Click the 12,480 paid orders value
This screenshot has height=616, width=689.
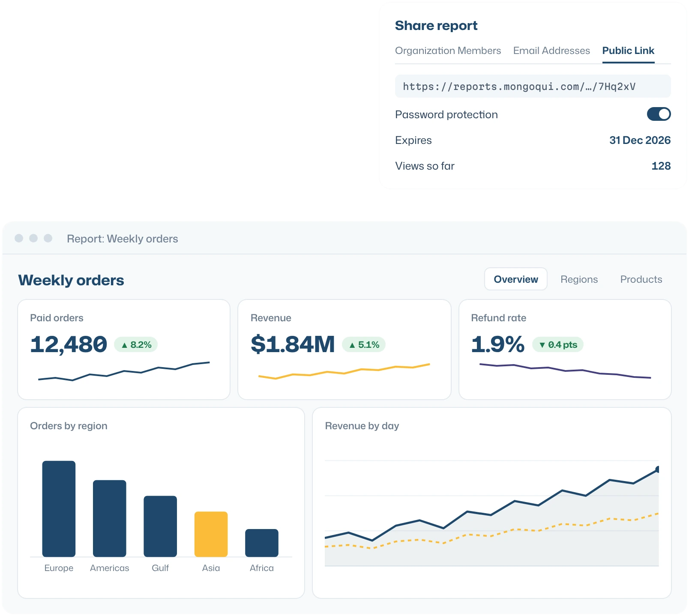(x=69, y=344)
